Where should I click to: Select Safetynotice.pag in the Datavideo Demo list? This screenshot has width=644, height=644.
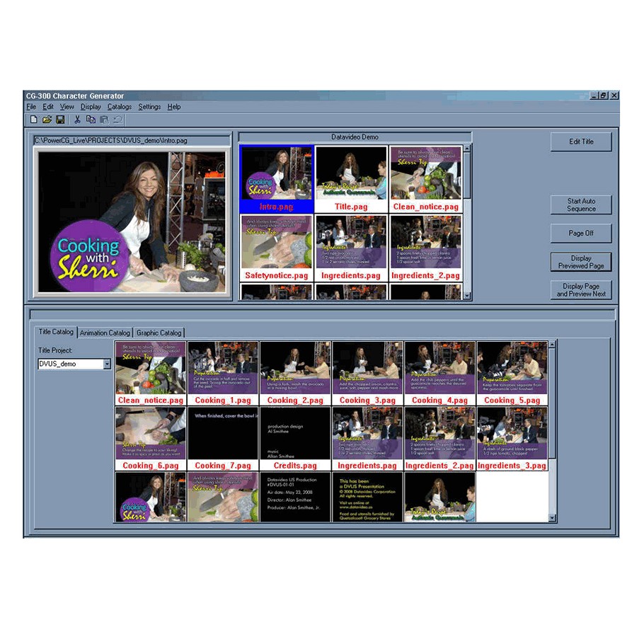coord(276,248)
